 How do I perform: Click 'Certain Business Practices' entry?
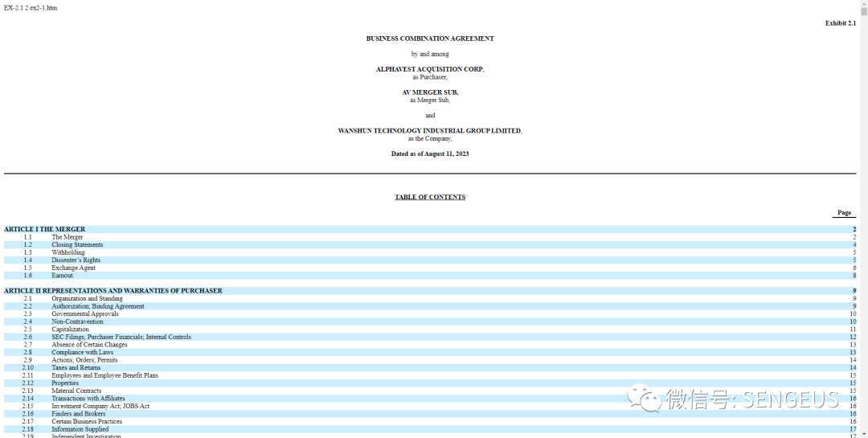coord(87,422)
